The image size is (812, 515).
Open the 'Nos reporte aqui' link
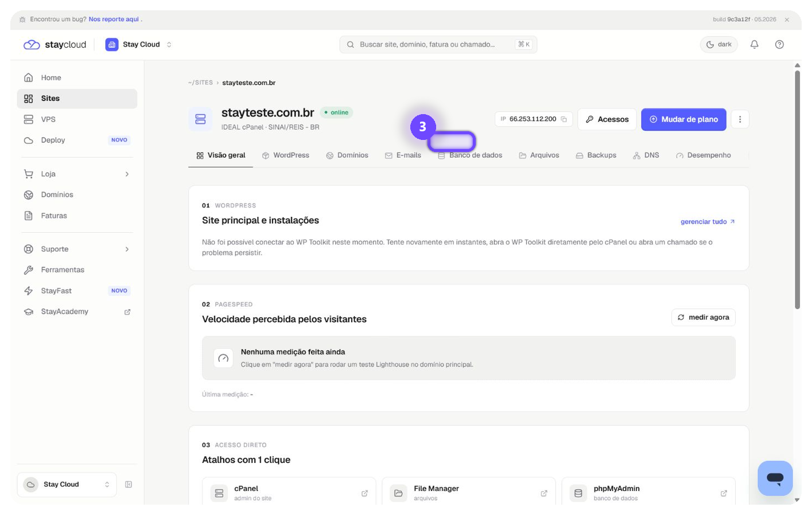(114, 19)
